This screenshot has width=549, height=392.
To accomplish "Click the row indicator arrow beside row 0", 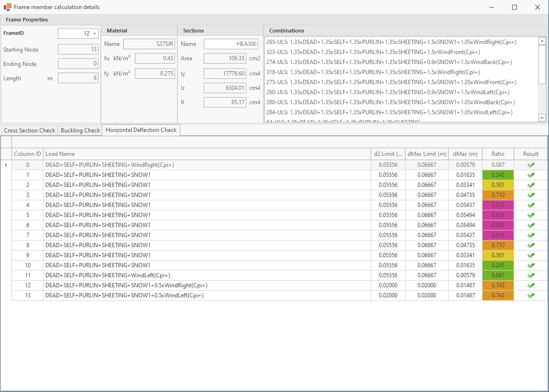I will coord(6,165).
